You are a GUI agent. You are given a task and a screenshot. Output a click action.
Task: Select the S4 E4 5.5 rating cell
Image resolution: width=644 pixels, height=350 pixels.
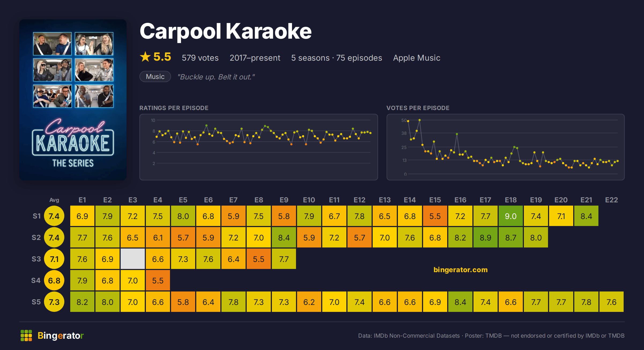(x=158, y=280)
